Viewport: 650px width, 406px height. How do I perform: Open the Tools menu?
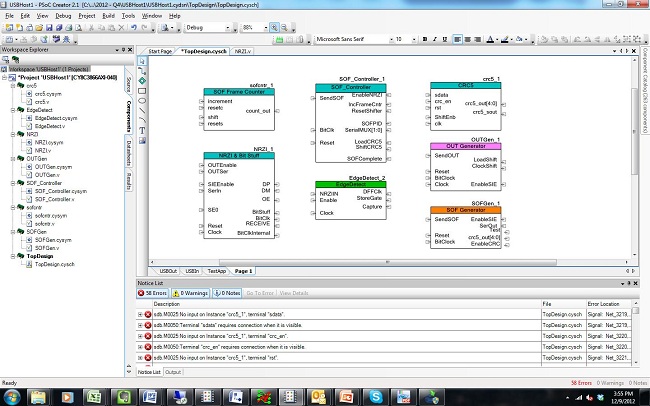click(x=128, y=16)
